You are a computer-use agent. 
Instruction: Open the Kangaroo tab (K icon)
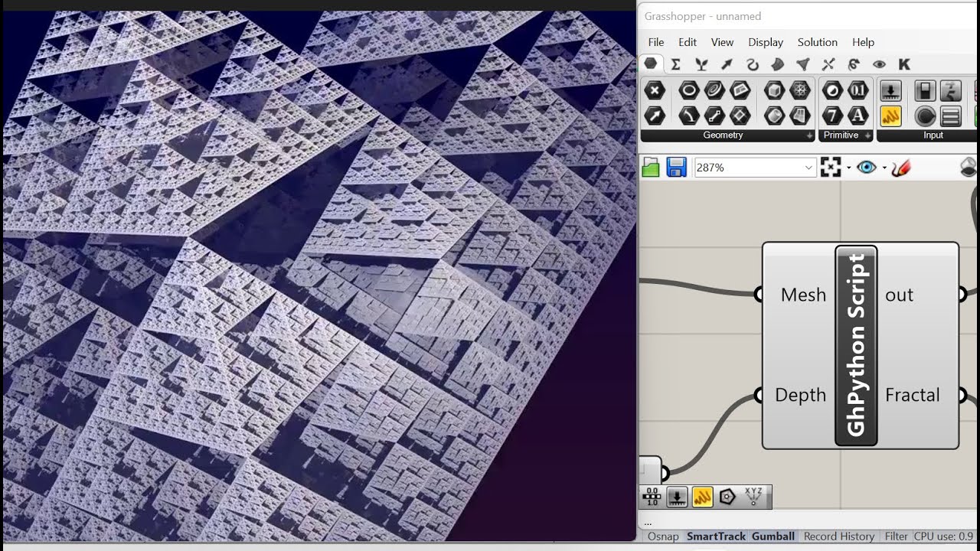click(904, 64)
